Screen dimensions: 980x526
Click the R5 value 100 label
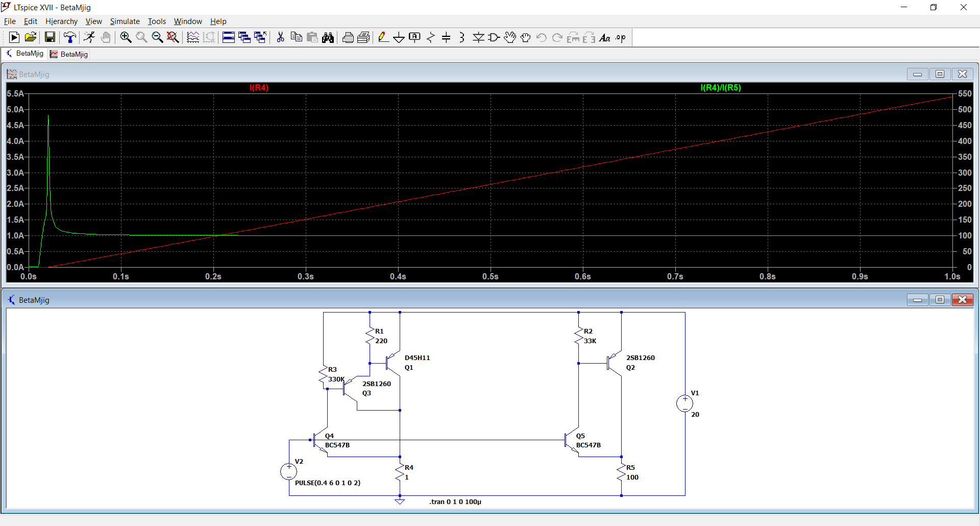point(632,477)
